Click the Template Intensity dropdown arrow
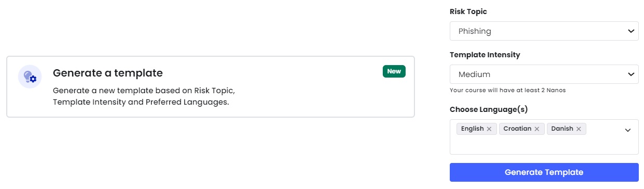Screen dimensions: 644x189 [631, 74]
